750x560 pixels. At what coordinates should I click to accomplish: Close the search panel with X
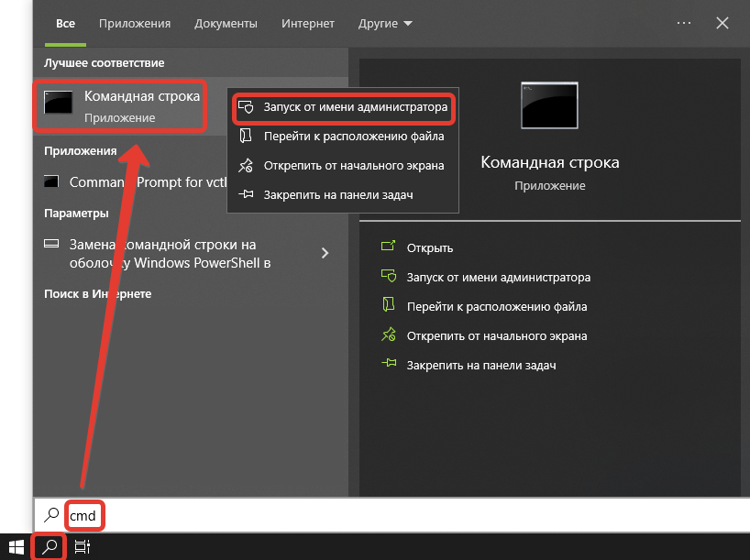[x=722, y=23]
